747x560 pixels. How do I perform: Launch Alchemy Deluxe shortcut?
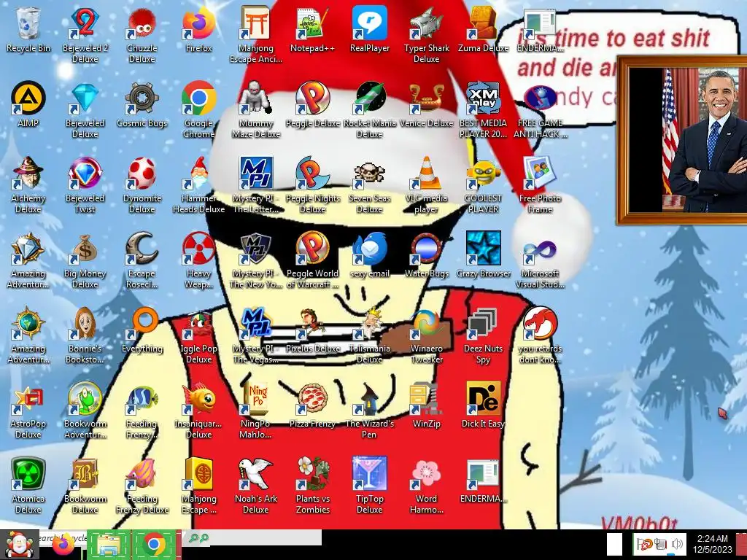point(28,186)
